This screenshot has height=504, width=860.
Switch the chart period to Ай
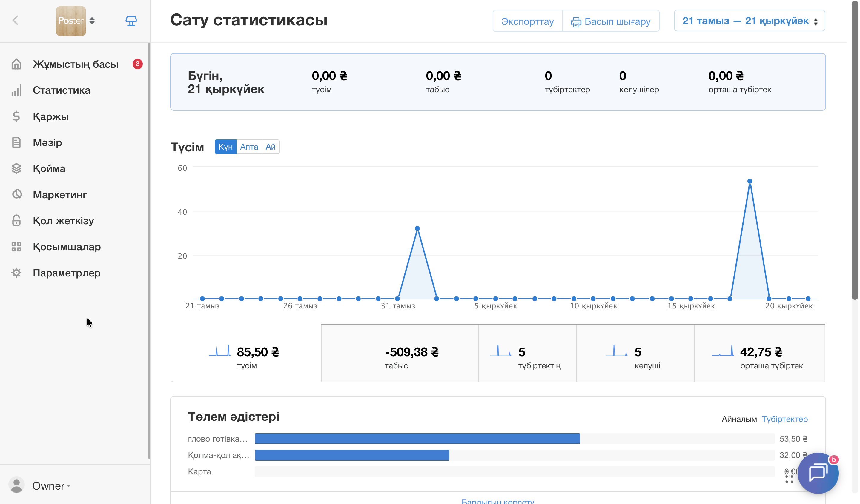coord(271,147)
